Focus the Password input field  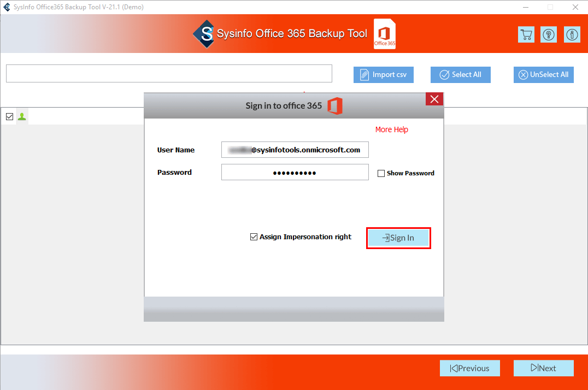tap(295, 172)
